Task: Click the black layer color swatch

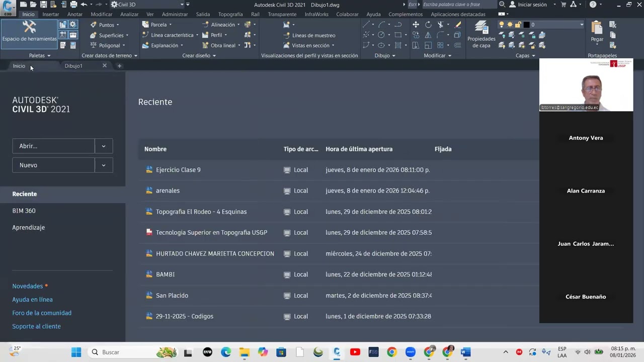Action: (526, 25)
